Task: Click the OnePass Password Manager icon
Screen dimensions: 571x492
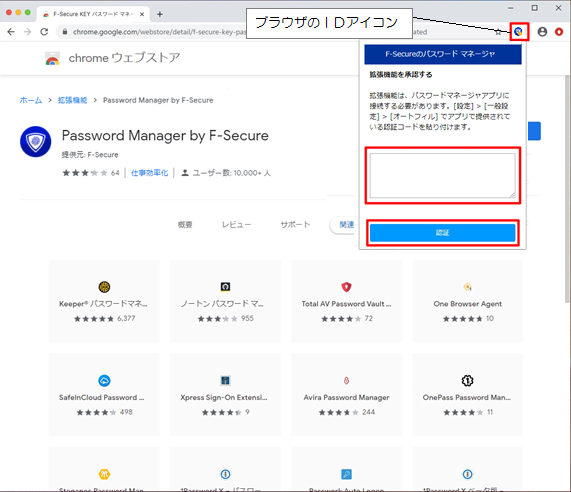Action: pos(468,381)
